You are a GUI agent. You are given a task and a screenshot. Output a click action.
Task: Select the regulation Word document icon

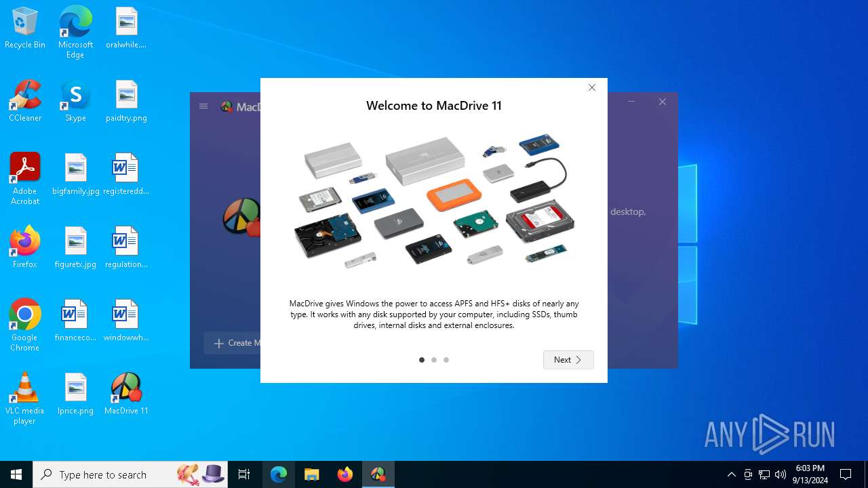coord(126,248)
